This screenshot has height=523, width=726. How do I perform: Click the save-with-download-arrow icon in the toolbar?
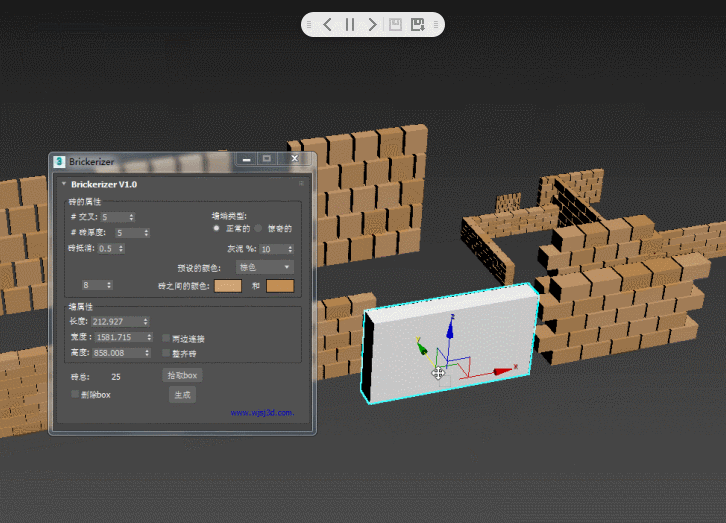tap(418, 24)
